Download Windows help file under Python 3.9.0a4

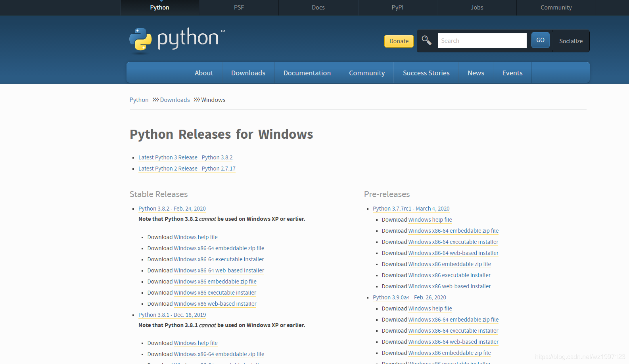click(x=430, y=308)
